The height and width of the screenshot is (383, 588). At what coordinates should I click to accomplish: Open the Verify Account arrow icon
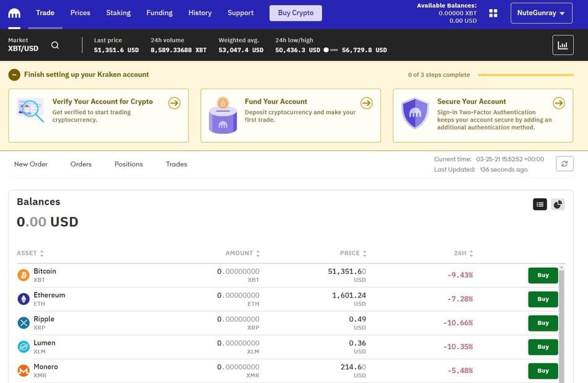click(x=174, y=103)
